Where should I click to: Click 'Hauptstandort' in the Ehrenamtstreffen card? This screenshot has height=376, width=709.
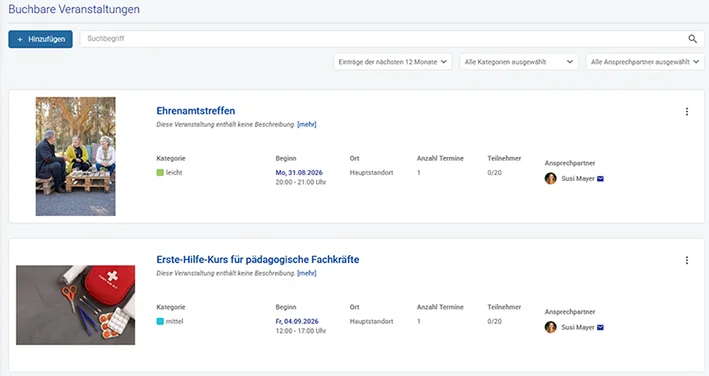tap(371, 173)
